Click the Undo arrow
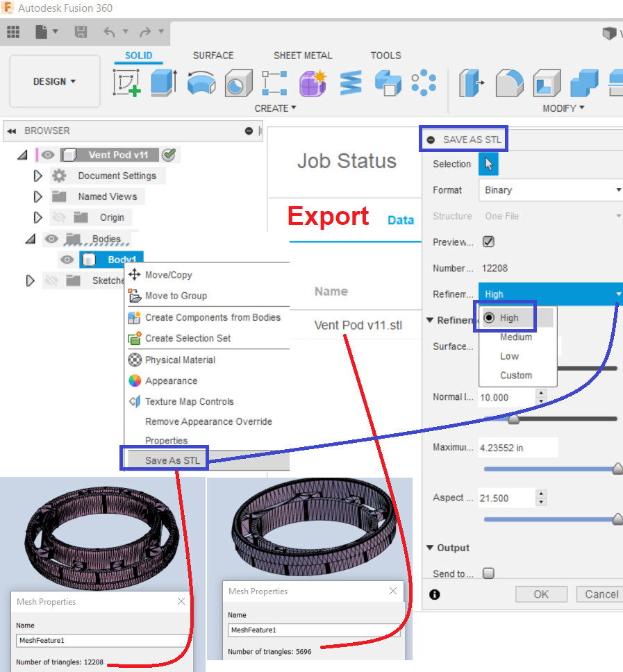Image resolution: width=623 pixels, height=672 pixels. [x=110, y=32]
